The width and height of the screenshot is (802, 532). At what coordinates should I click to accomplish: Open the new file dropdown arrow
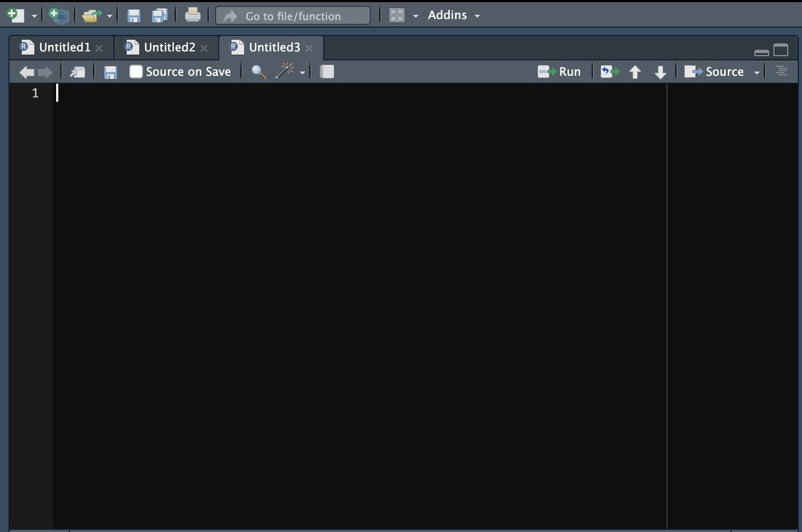[34, 15]
